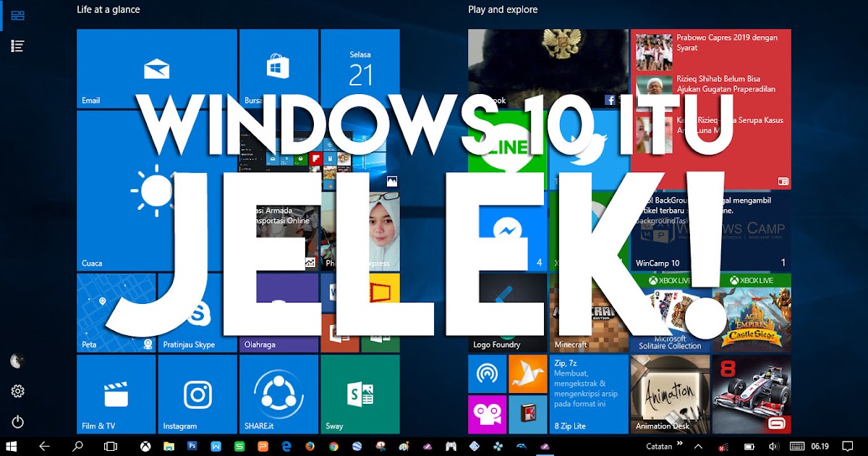Launch the Instagram tile
This screenshot has width=868, height=456.
tap(197, 394)
